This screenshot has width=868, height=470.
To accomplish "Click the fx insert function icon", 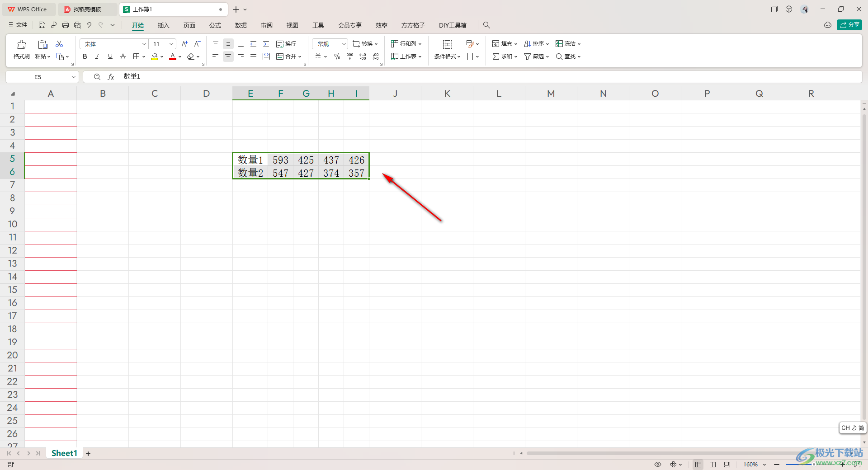I will pyautogui.click(x=111, y=77).
